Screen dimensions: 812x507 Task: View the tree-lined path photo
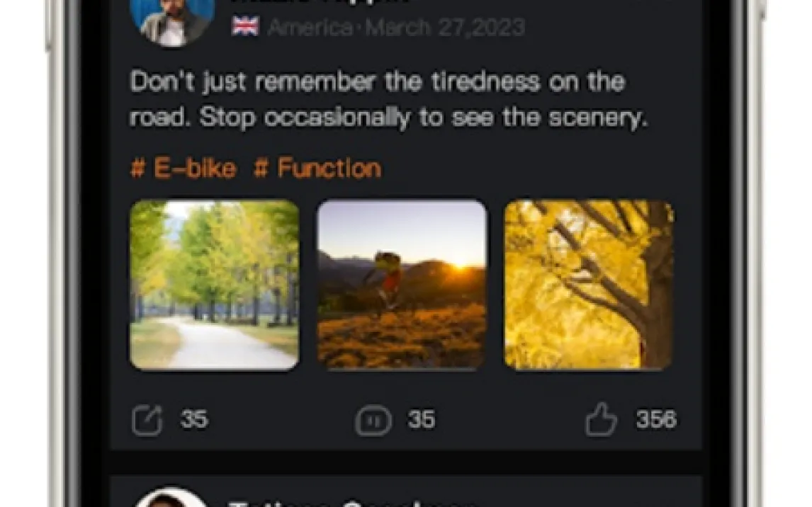[215, 285]
